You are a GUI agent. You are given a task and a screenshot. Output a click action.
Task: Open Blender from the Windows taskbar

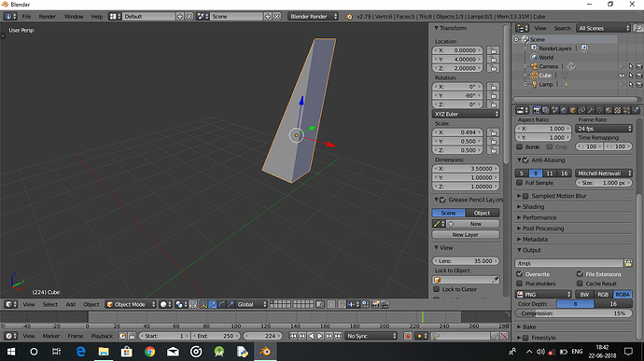(x=265, y=352)
